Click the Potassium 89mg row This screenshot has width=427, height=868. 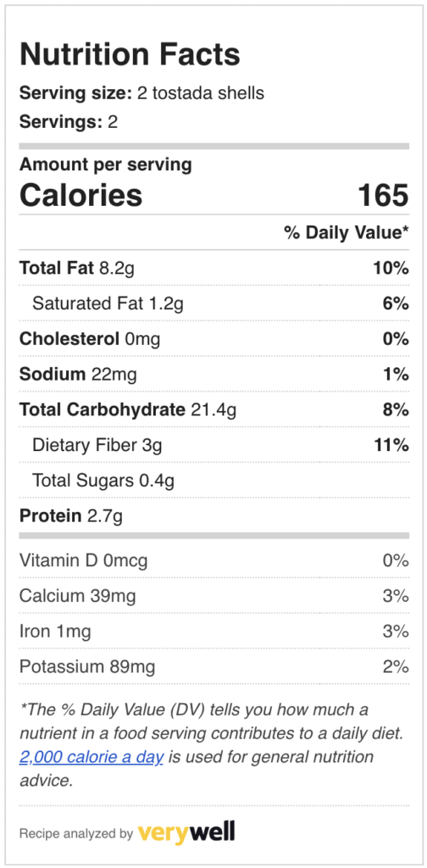pyautogui.click(x=214, y=666)
